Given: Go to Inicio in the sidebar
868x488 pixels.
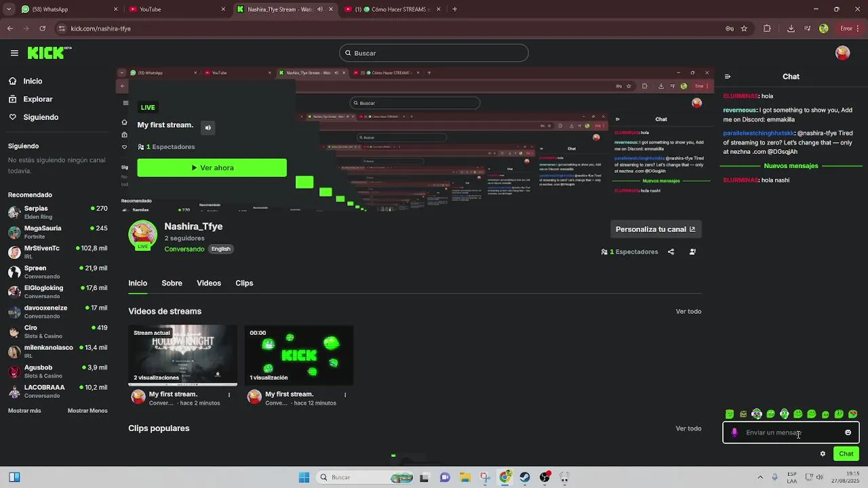Looking at the screenshot, I should click(33, 81).
